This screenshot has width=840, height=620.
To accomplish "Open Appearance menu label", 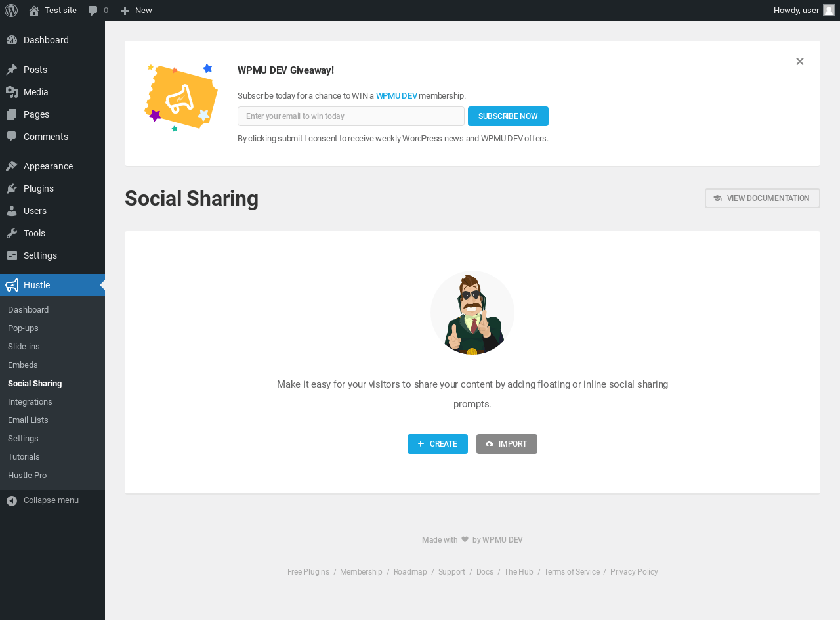I will 49,166.
